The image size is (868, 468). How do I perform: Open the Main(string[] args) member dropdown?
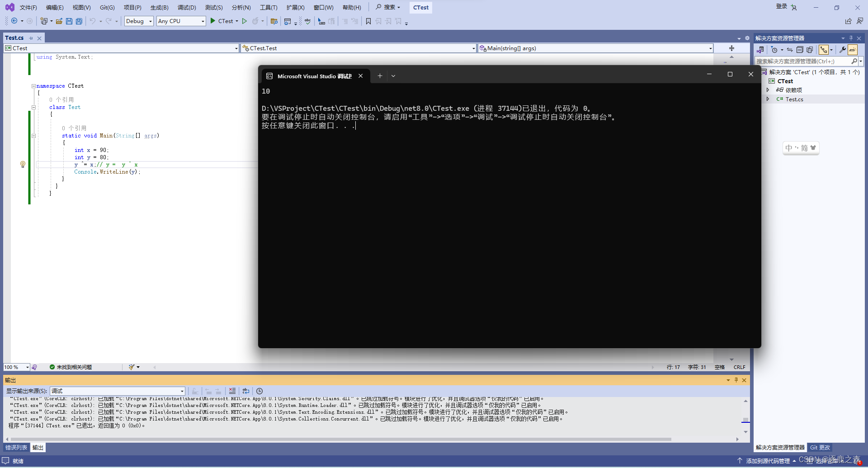coord(595,48)
